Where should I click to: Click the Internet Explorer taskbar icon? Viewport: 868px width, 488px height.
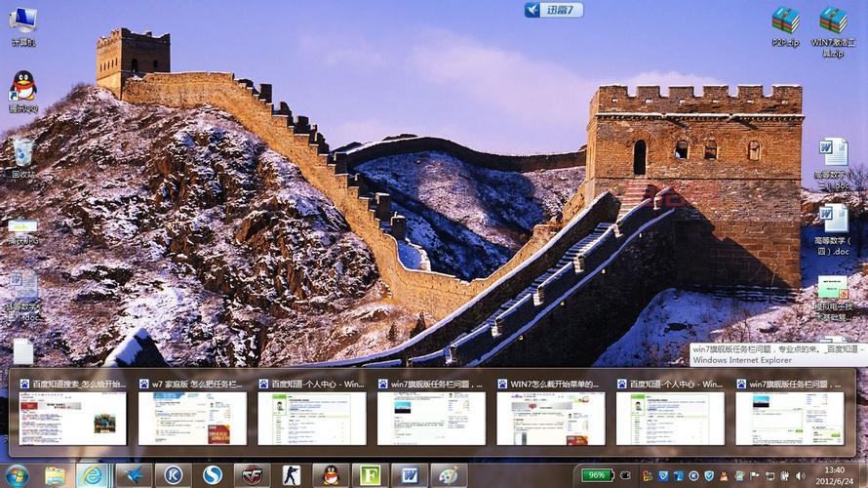[x=94, y=475]
